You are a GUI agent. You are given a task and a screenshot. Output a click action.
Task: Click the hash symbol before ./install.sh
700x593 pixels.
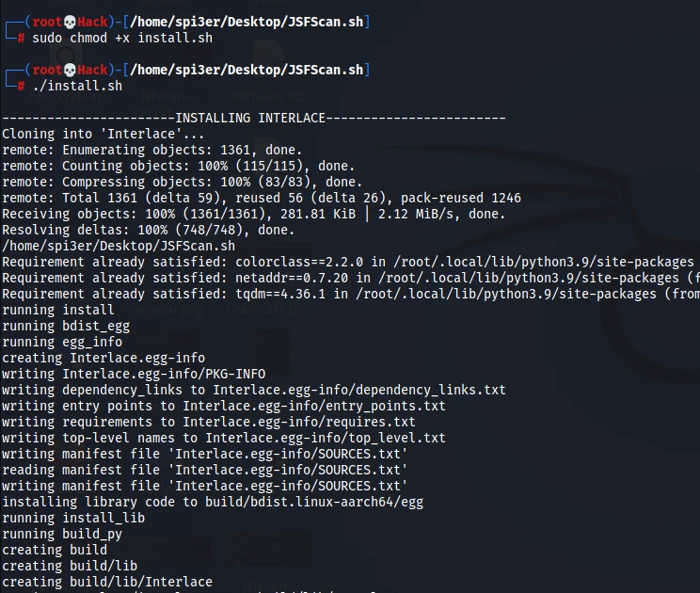pyautogui.click(x=21, y=87)
